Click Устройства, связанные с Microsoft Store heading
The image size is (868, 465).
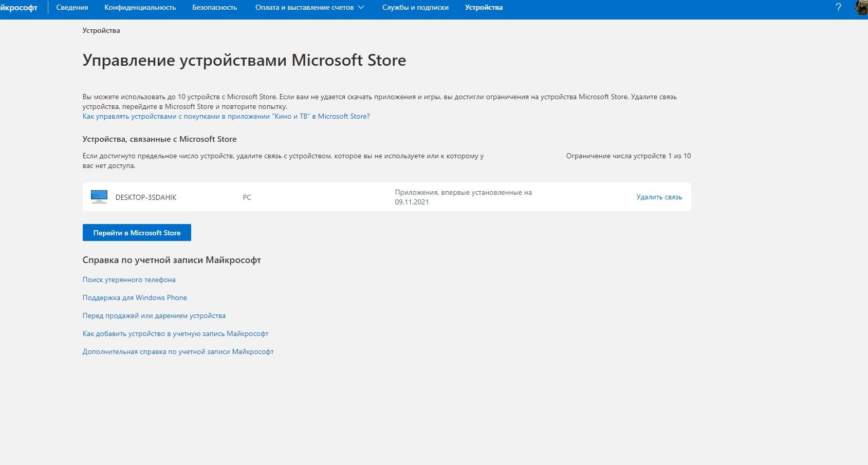pyautogui.click(x=159, y=139)
